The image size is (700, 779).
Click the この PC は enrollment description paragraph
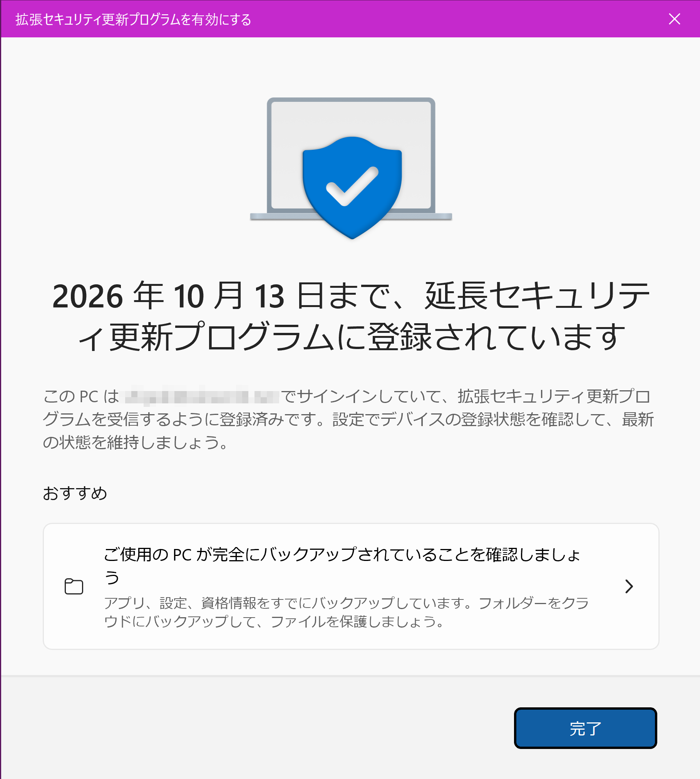[x=348, y=419]
